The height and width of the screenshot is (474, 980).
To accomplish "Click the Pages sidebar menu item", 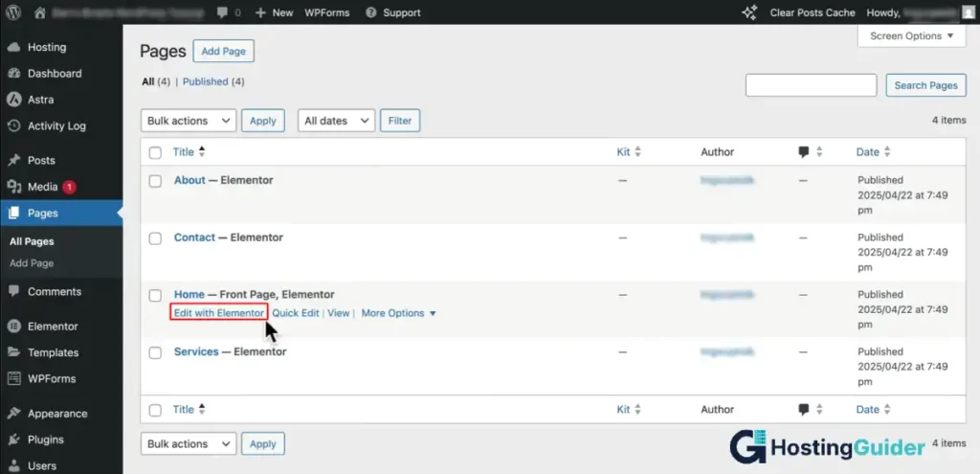I will point(61,213).
